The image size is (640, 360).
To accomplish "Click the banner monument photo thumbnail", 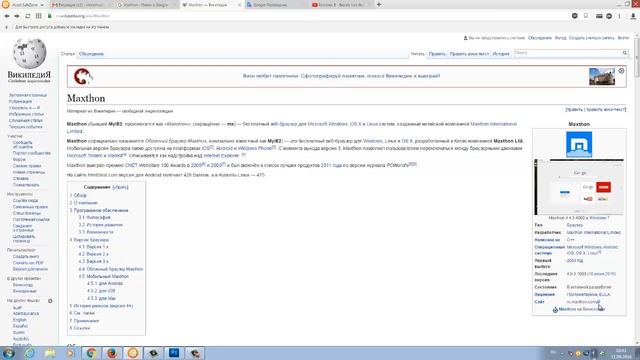I will click(602, 76).
